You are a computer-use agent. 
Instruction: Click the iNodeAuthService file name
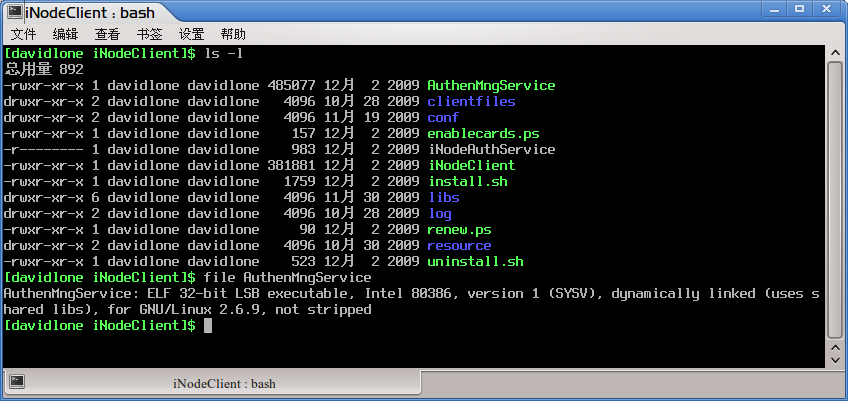pos(491,149)
